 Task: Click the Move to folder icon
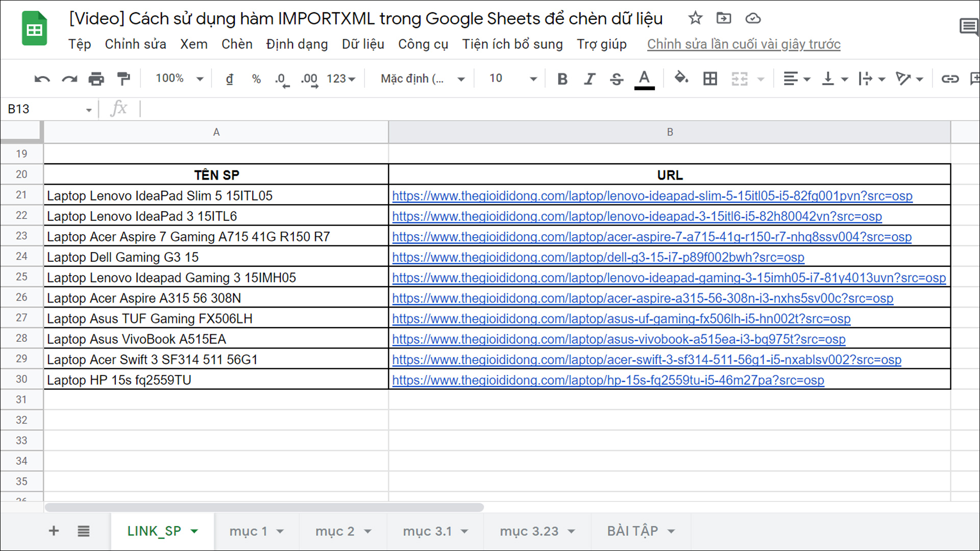pos(724,18)
